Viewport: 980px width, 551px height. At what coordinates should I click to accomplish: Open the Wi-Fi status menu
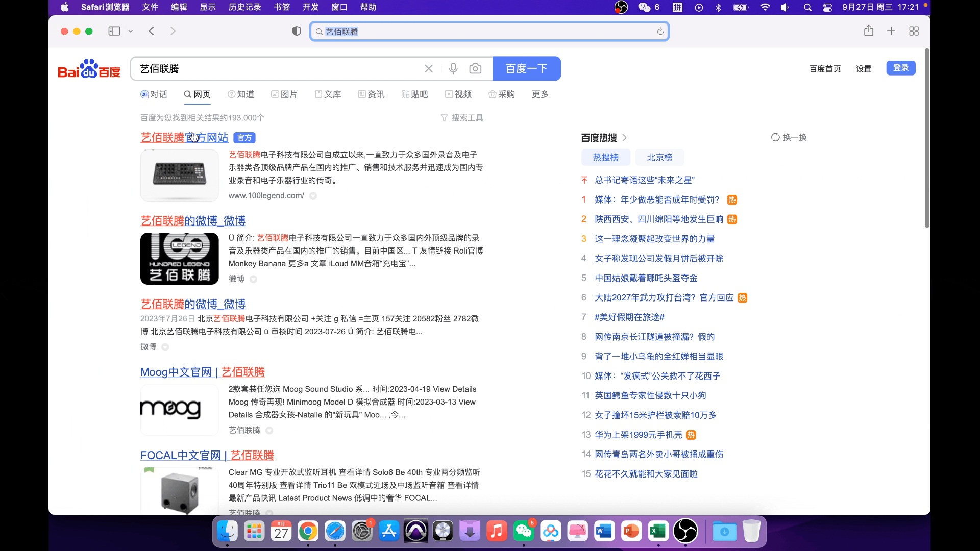coord(765,7)
